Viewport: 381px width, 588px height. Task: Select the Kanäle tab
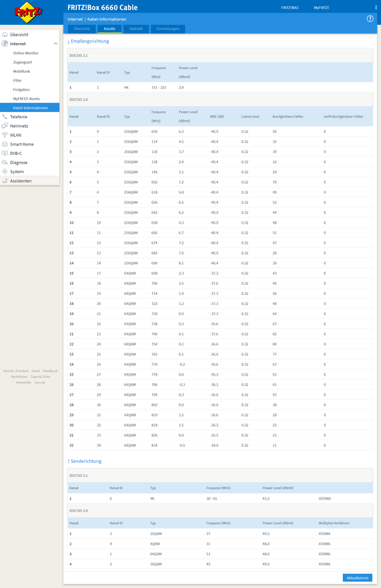[x=109, y=29]
